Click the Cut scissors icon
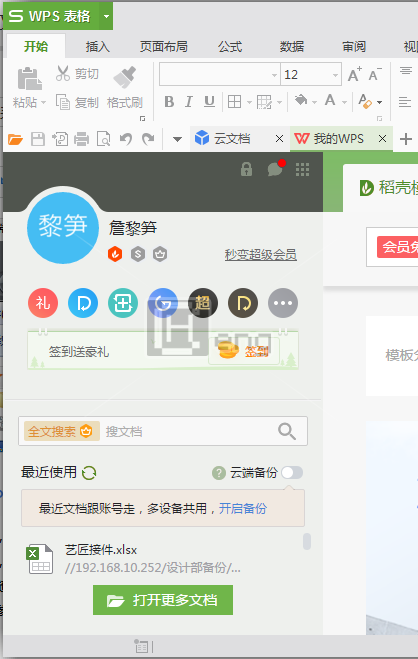Viewport: 418px width, 659px height. click(x=63, y=73)
